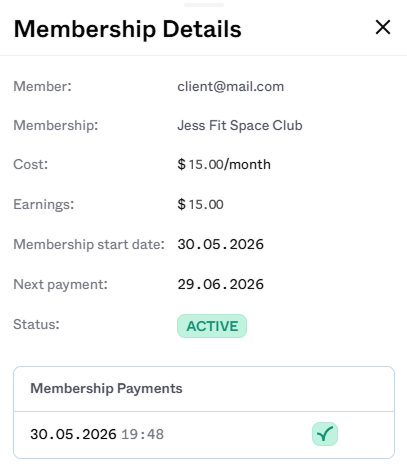Image resolution: width=407 pixels, height=473 pixels.
Task: Click the Membership start date: label
Action: 89,244
